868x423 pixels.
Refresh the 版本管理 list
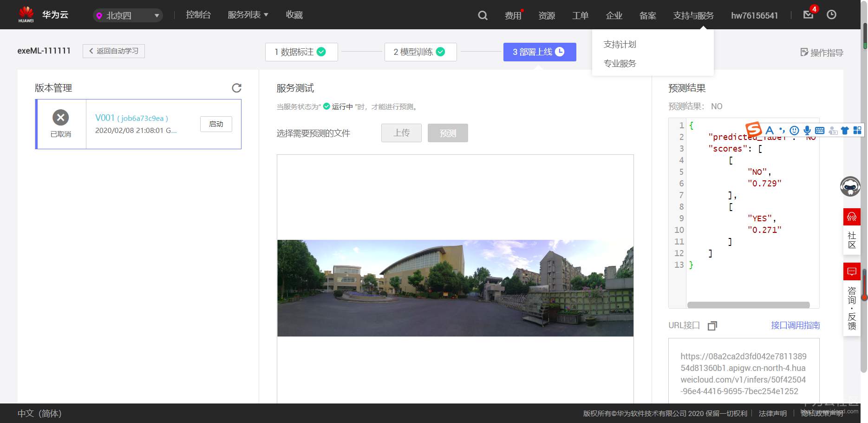tap(237, 88)
